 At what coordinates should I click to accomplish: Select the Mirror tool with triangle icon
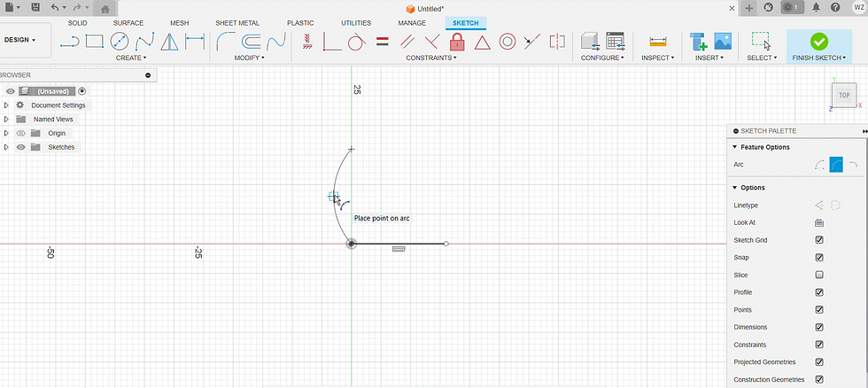[169, 41]
